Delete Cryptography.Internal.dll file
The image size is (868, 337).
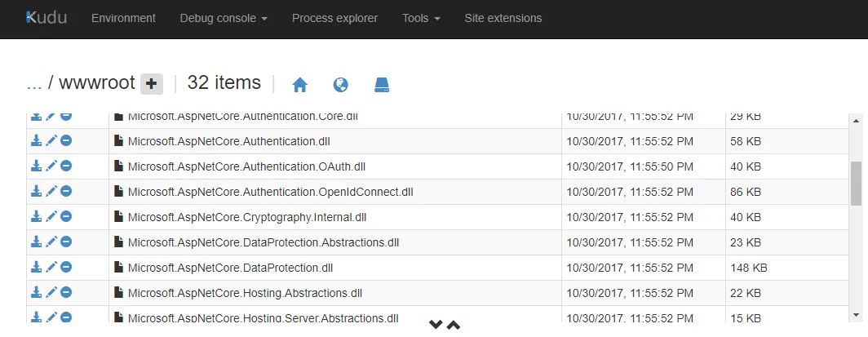pyautogui.click(x=66, y=215)
